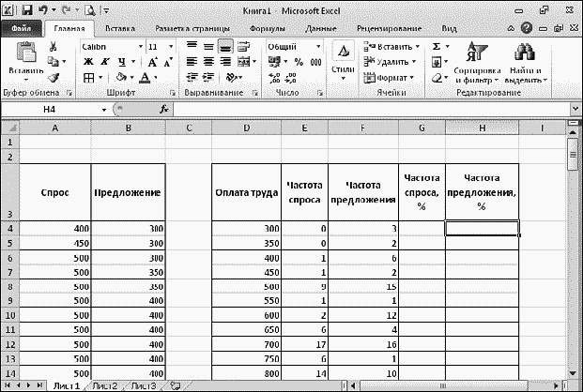Click the AutoSum sigma icon
Image resolution: width=583 pixels, height=392 pixels.
point(436,46)
